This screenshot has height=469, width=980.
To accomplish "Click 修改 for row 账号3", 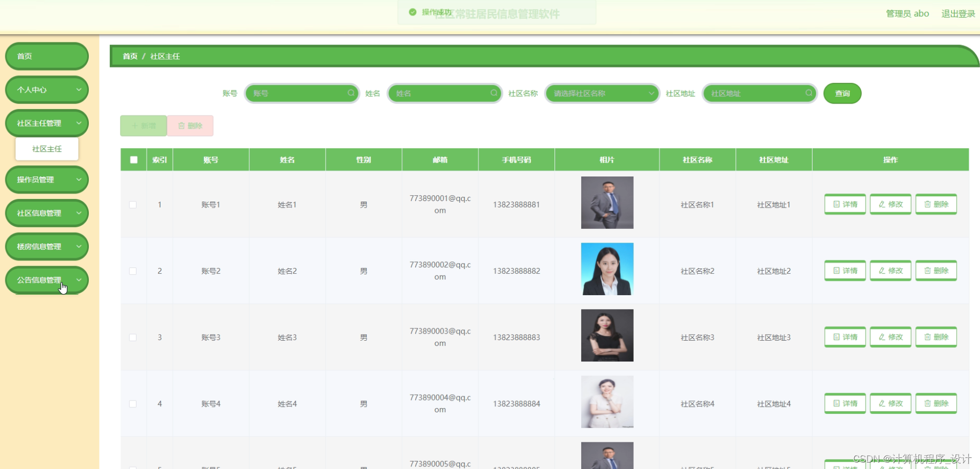I will (x=891, y=337).
